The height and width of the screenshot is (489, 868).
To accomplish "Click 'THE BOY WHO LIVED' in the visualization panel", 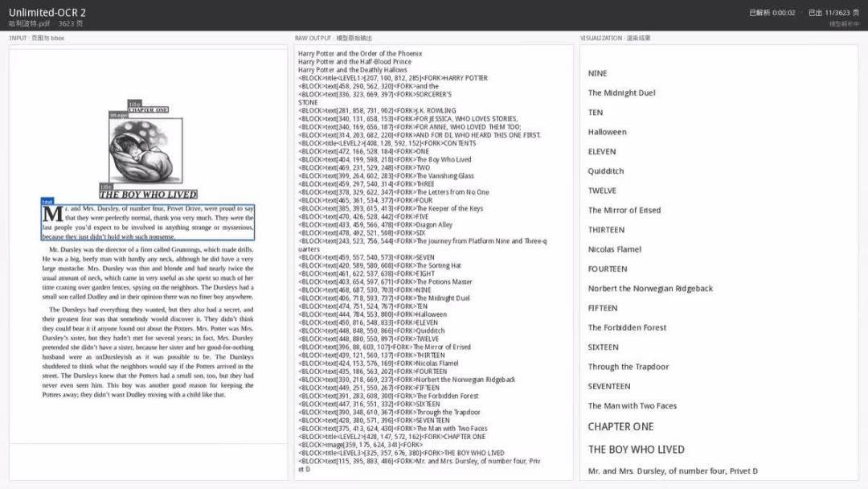I will (636, 450).
